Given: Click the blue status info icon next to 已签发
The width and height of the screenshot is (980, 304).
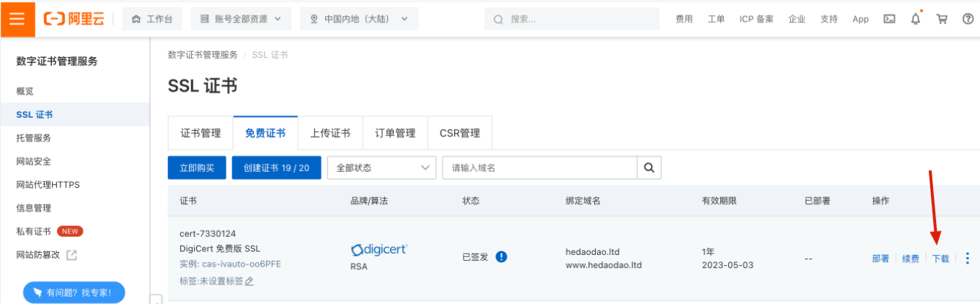Looking at the screenshot, I should (x=501, y=256).
